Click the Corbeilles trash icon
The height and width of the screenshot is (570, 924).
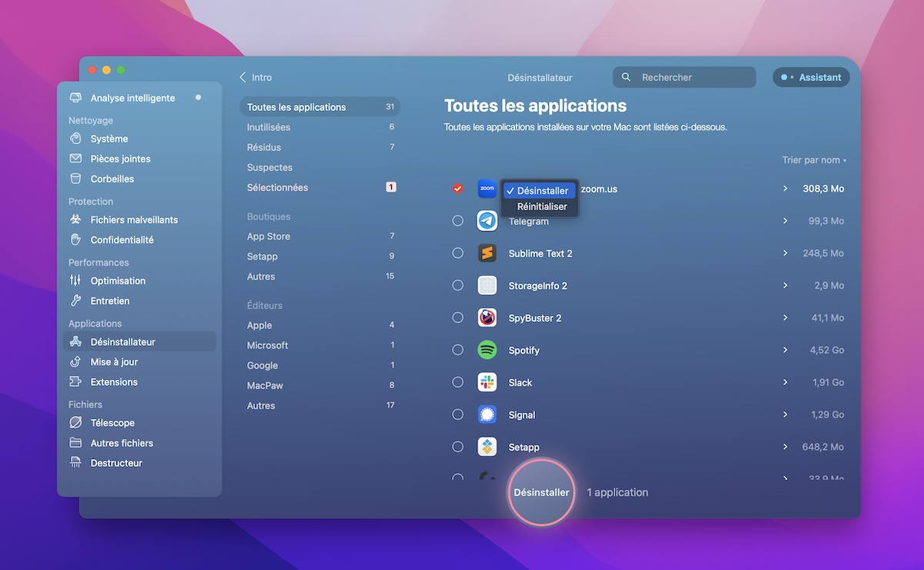click(x=75, y=179)
